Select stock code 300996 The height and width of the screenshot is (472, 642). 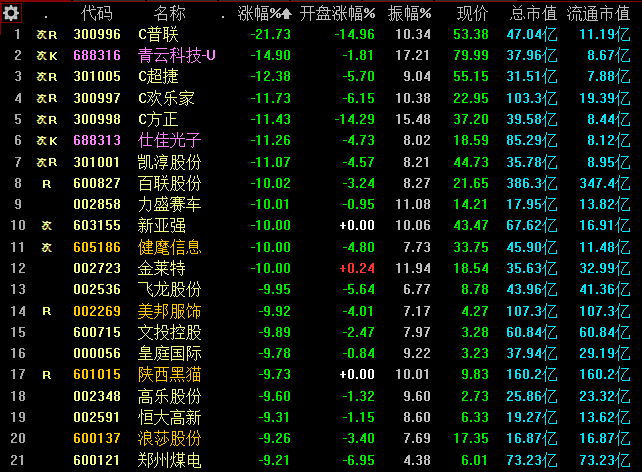(x=97, y=34)
